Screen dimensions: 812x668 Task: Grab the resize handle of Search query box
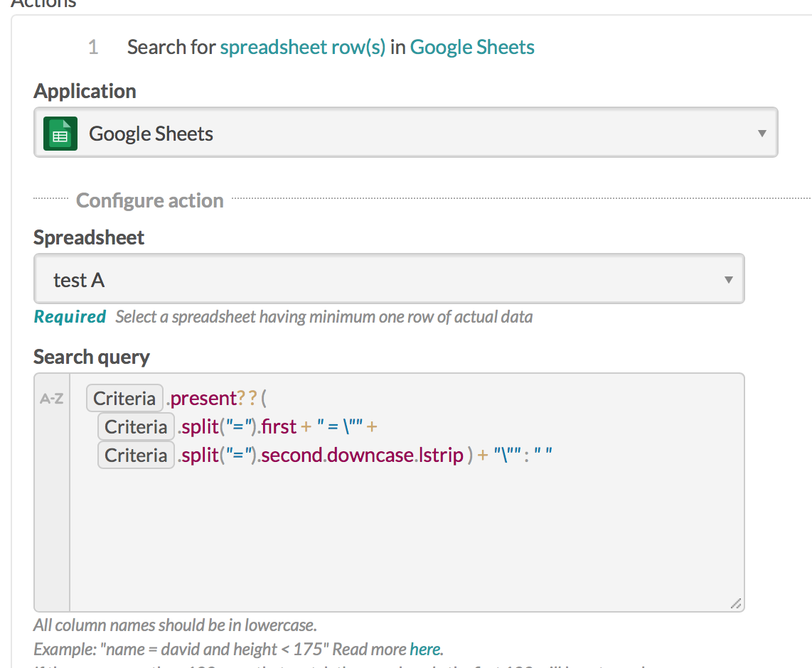736,603
